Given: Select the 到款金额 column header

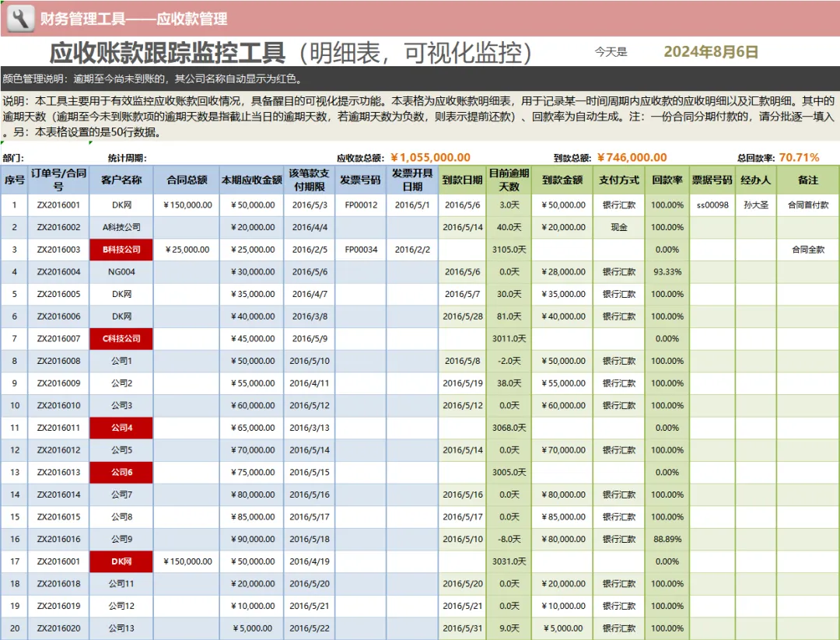Looking at the screenshot, I should point(562,180).
